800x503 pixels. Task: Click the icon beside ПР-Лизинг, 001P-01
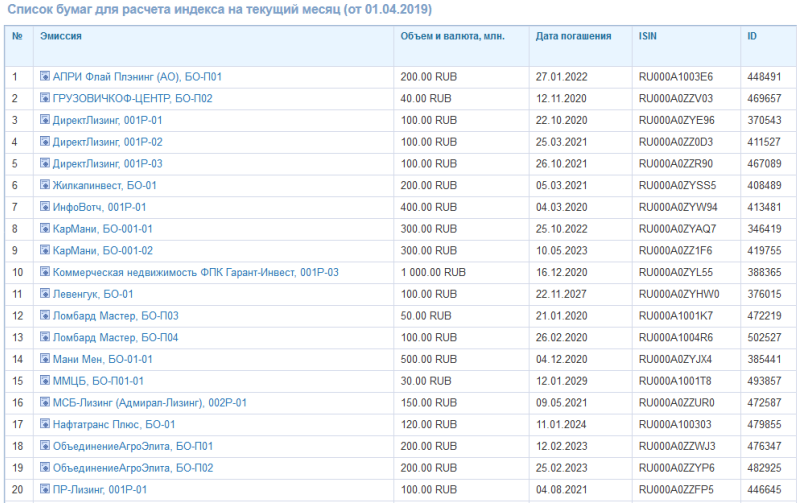[x=45, y=489]
